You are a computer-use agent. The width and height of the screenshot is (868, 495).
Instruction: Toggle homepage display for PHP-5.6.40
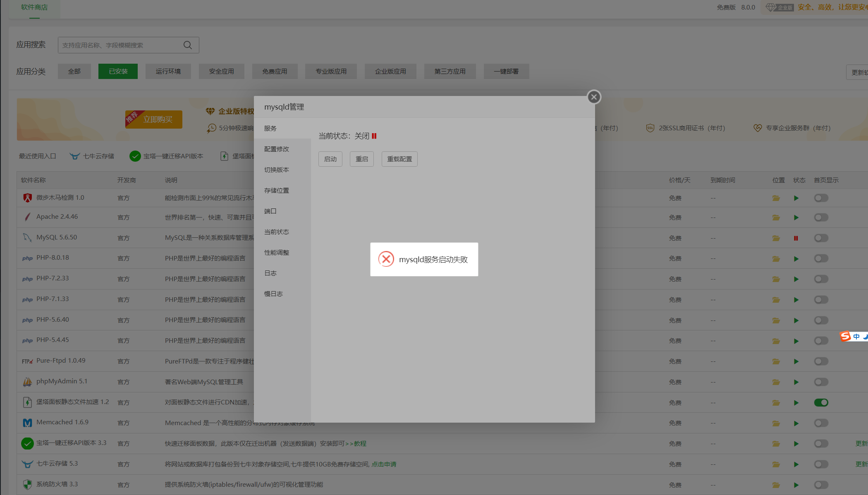[x=821, y=320]
